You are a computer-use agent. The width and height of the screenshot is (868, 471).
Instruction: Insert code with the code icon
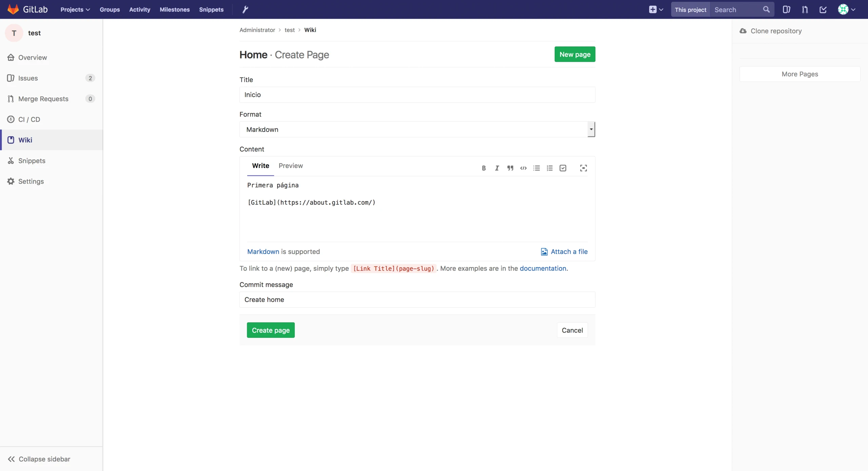click(523, 168)
